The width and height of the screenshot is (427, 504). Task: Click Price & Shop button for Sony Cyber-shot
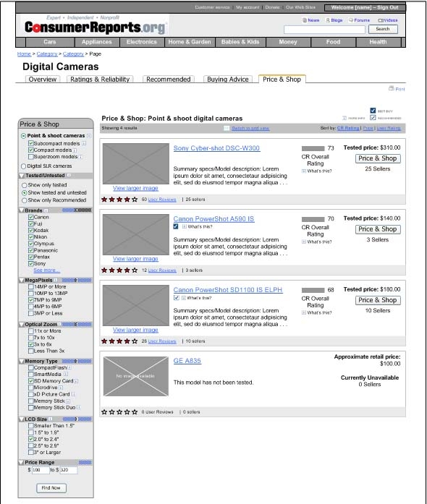[378, 158]
